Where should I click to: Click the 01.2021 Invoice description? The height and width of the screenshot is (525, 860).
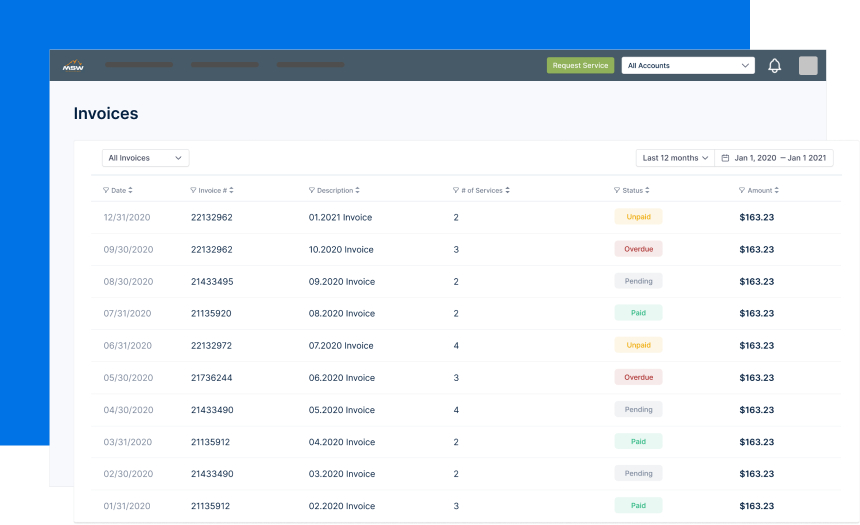[x=341, y=217]
